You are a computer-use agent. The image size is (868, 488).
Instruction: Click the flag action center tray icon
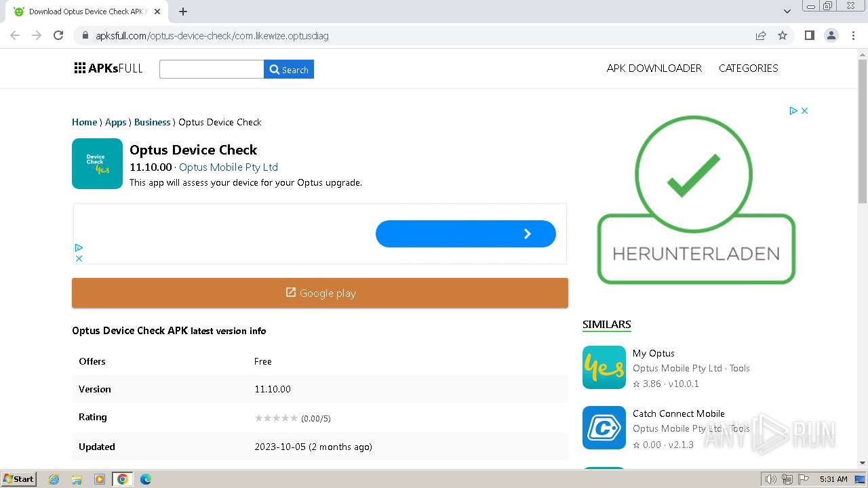pyautogui.click(x=802, y=479)
